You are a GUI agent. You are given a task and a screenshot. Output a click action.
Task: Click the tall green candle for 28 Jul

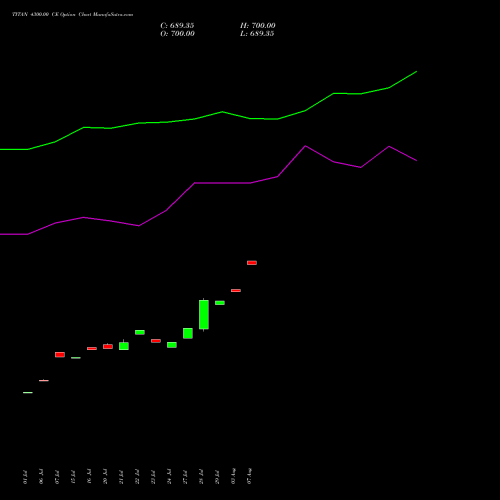[204, 315]
